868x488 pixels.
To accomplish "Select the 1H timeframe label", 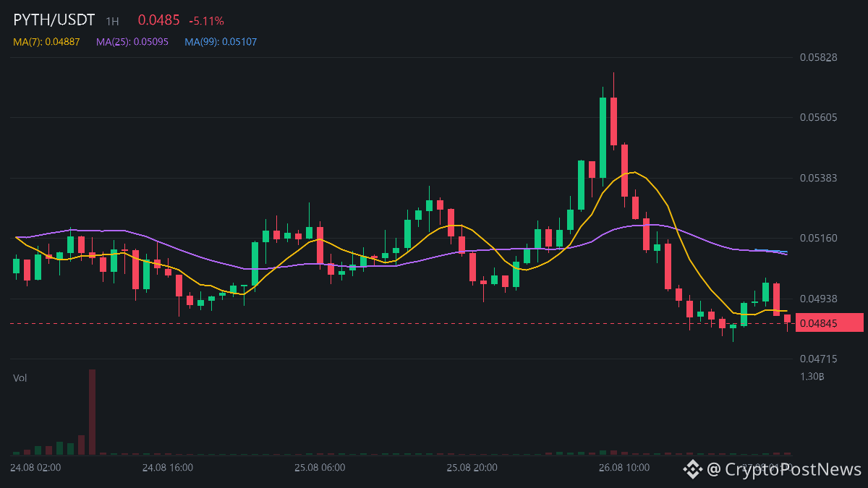I will pyautogui.click(x=112, y=21).
